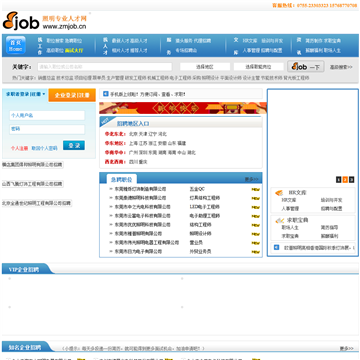Open the 外贸业务员 job listing

(200, 252)
